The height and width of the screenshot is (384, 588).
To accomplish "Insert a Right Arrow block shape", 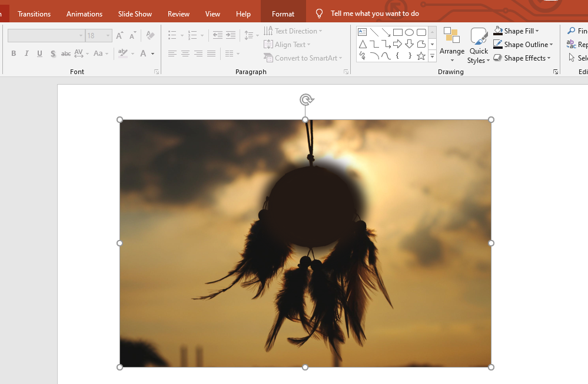I will 397,44.
